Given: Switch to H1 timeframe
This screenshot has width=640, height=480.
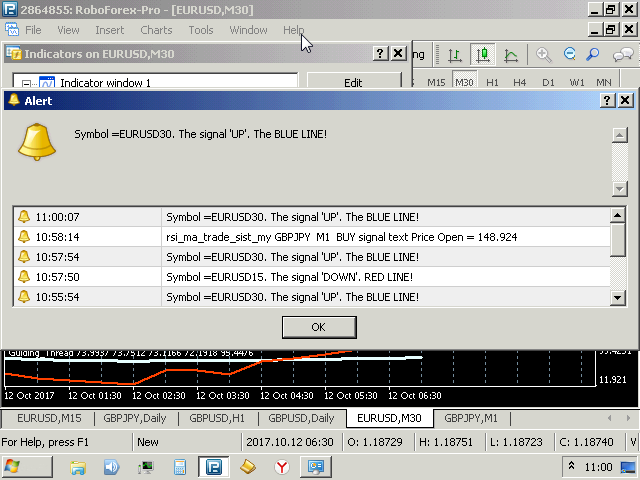Looking at the screenshot, I should pos(492,82).
